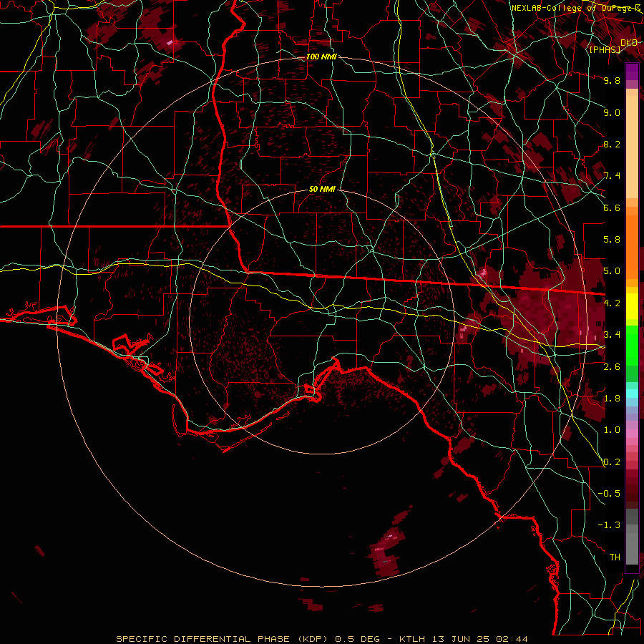Click the 5.0 scale value
This screenshot has width=644, height=644.
(x=612, y=271)
